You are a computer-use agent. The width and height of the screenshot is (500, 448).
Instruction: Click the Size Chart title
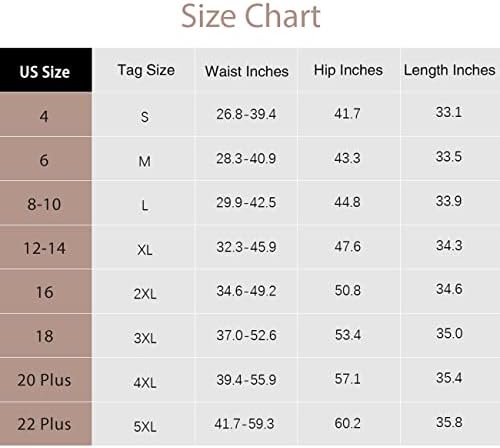251,16
